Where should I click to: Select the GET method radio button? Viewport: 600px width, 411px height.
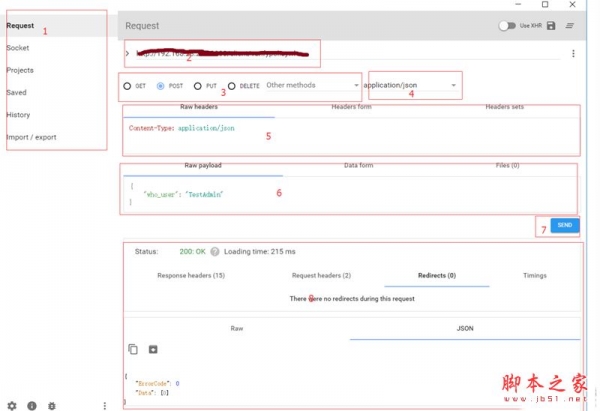point(127,86)
